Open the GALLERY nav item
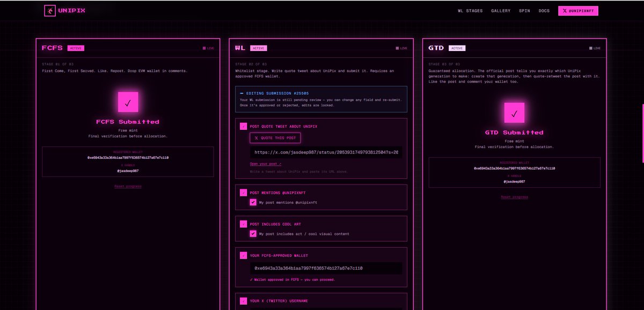 tap(501, 11)
